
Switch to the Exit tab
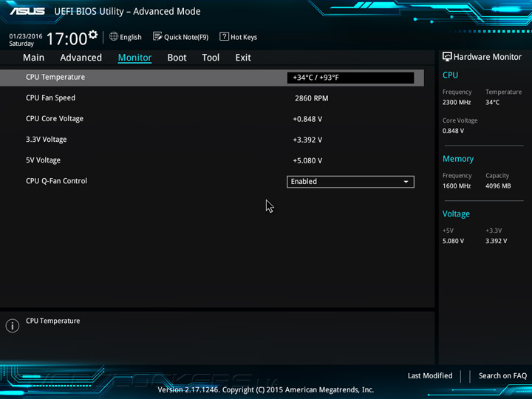click(243, 58)
